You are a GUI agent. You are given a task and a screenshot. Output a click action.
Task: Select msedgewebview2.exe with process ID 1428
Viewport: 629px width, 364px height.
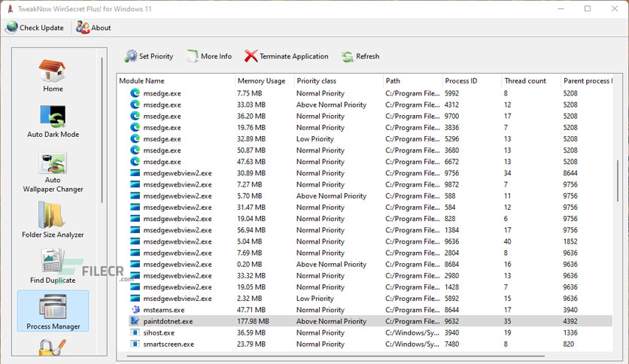point(370,287)
